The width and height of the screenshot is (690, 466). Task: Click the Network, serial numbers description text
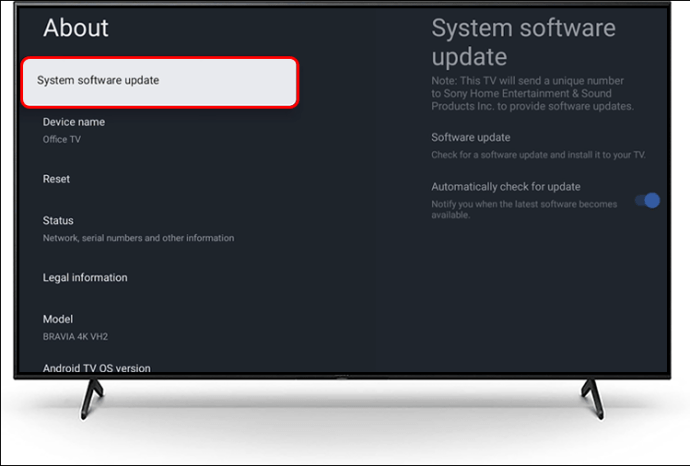(x=138, y=238)
